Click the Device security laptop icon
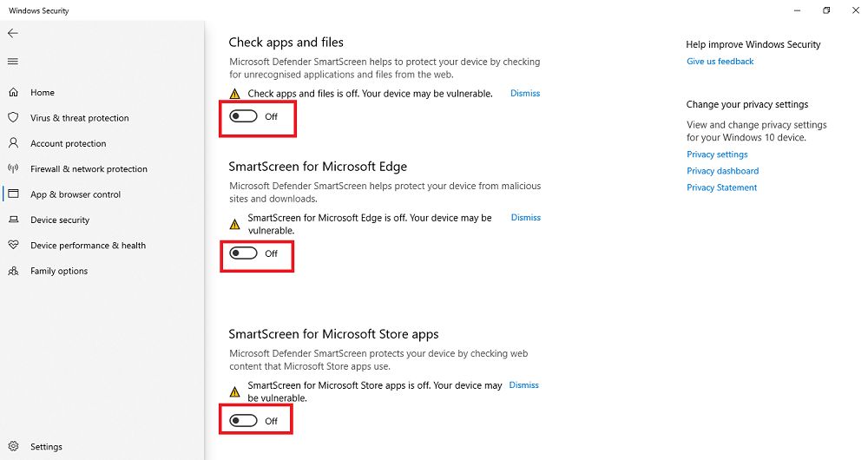 (x=13, y=220)
